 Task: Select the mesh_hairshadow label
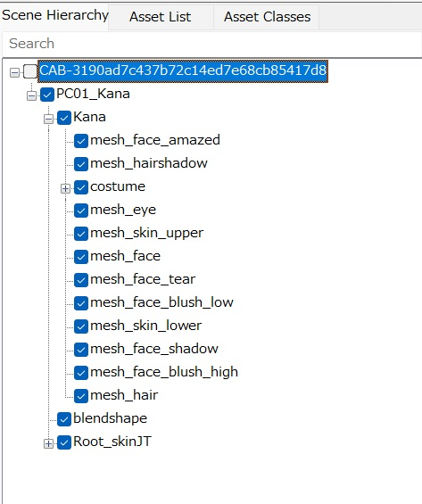(x=149, y=163)
